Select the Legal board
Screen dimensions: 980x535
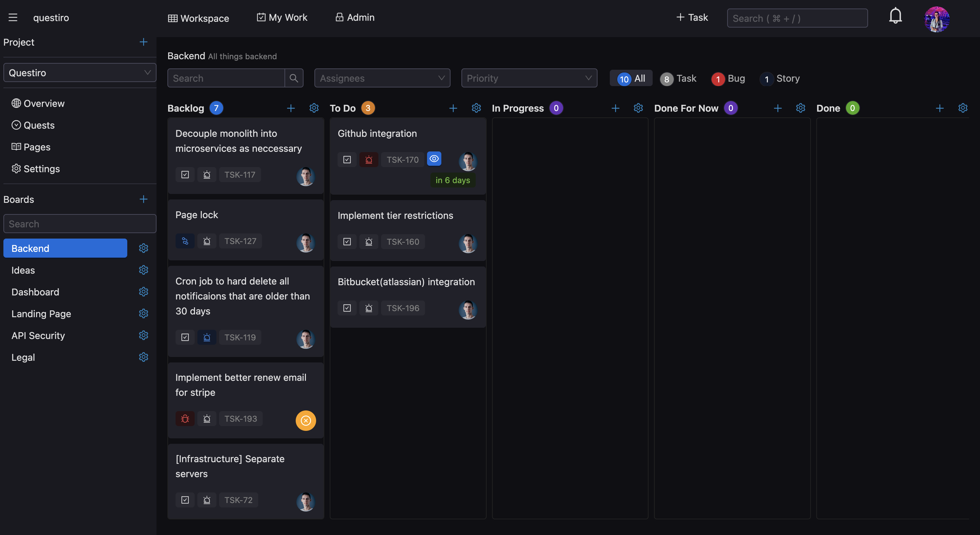point(65,357)
